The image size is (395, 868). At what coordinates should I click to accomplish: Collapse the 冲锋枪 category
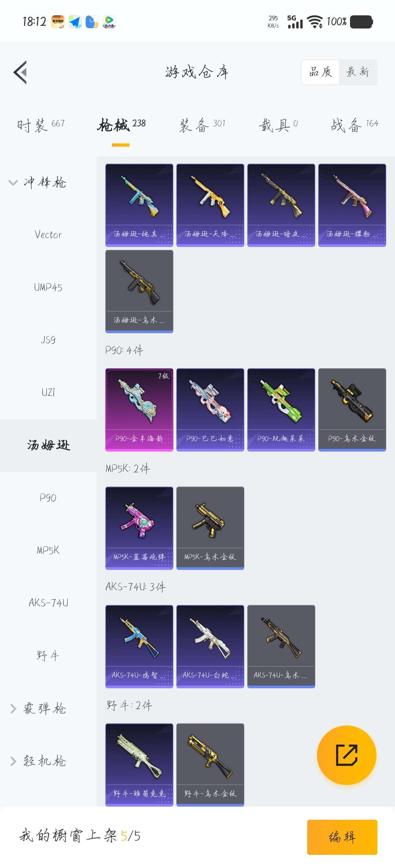(x=38, y=182)
